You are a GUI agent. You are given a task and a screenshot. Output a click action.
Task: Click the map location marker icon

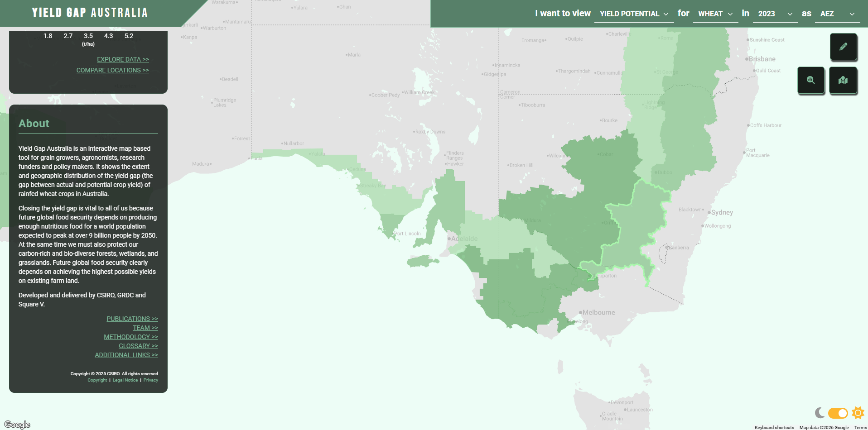click(843, 80)
